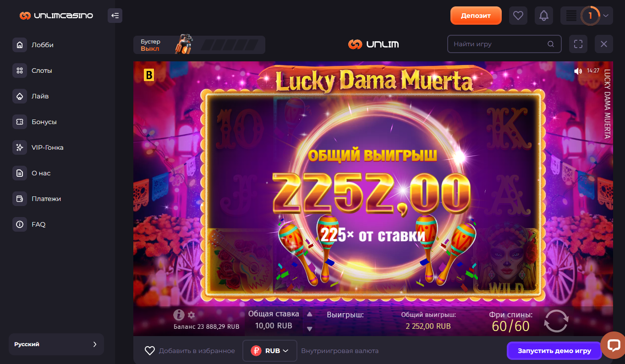Viewport: 625px width, 364px height.
Task: Click the spin reels circular arrows button
Action: coord(556,321)
